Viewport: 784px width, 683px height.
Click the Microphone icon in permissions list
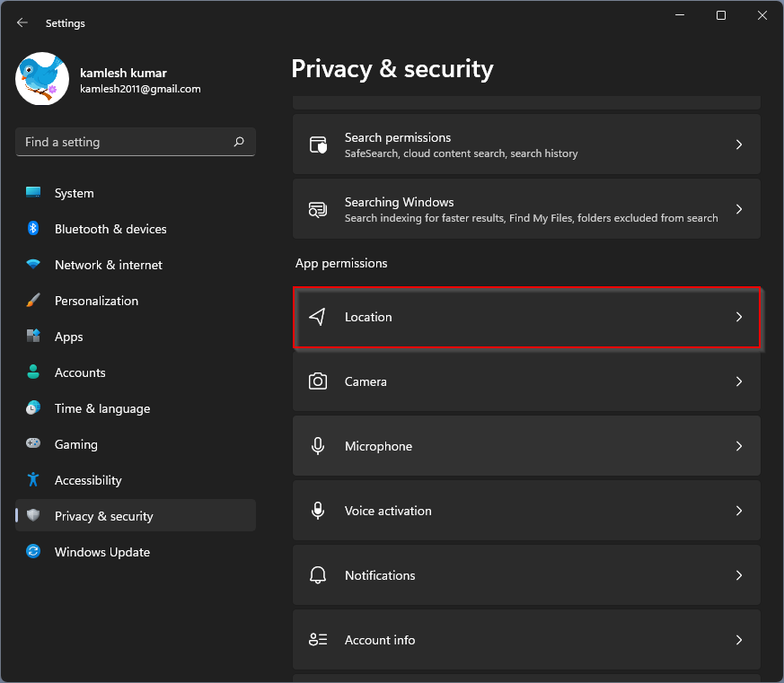coord(318,446)
